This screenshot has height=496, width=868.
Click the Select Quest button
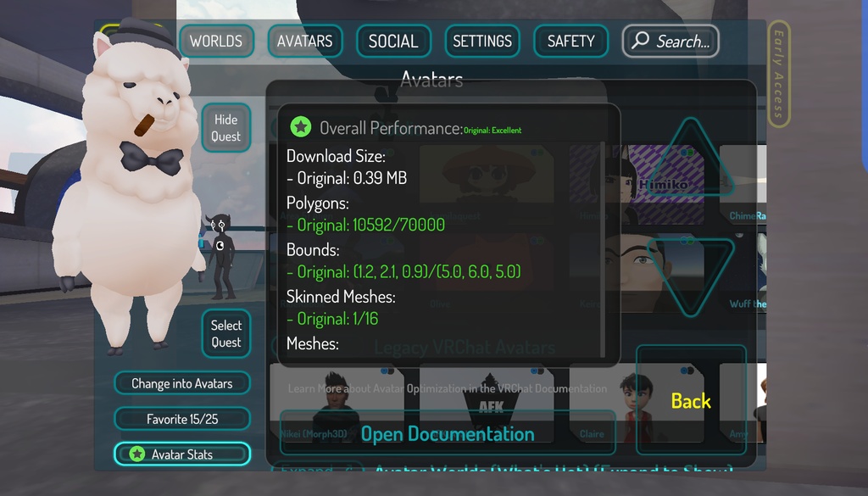[x=225, y=334]
